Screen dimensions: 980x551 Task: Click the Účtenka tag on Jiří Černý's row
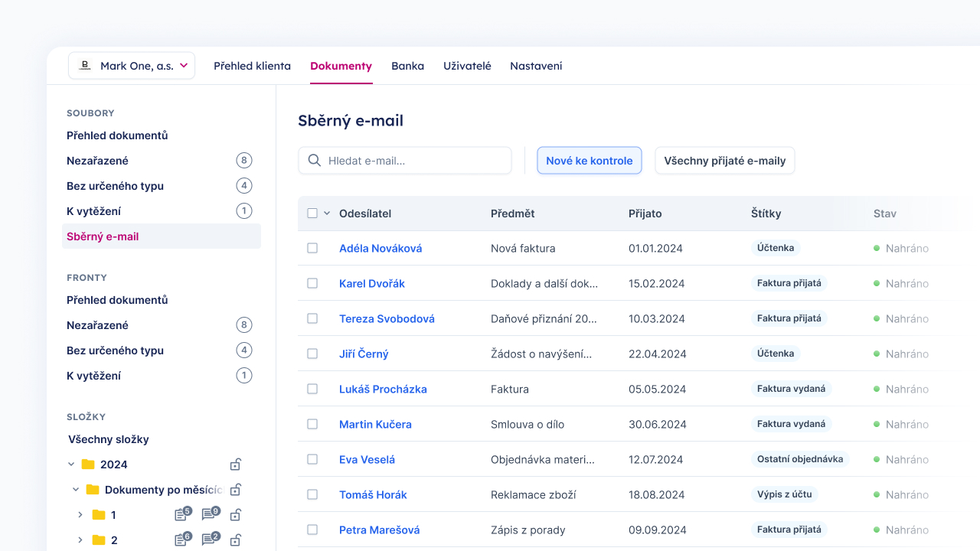(775, 354)
